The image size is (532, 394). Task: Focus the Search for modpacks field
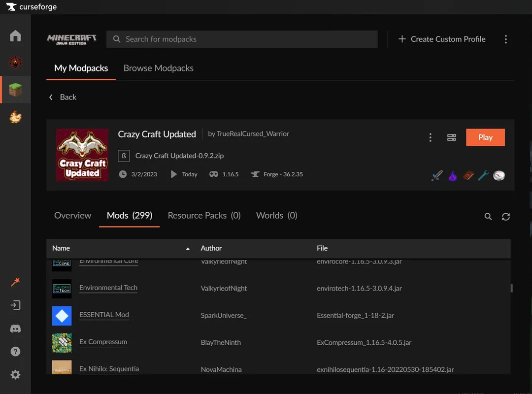click(242, 39)
